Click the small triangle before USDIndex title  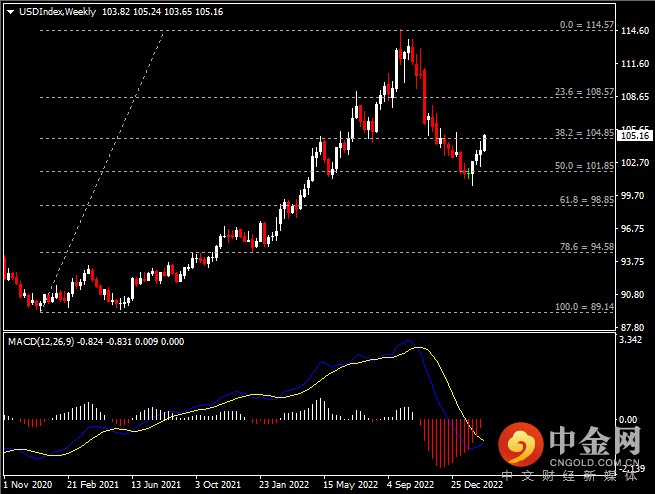coord(9,10)
